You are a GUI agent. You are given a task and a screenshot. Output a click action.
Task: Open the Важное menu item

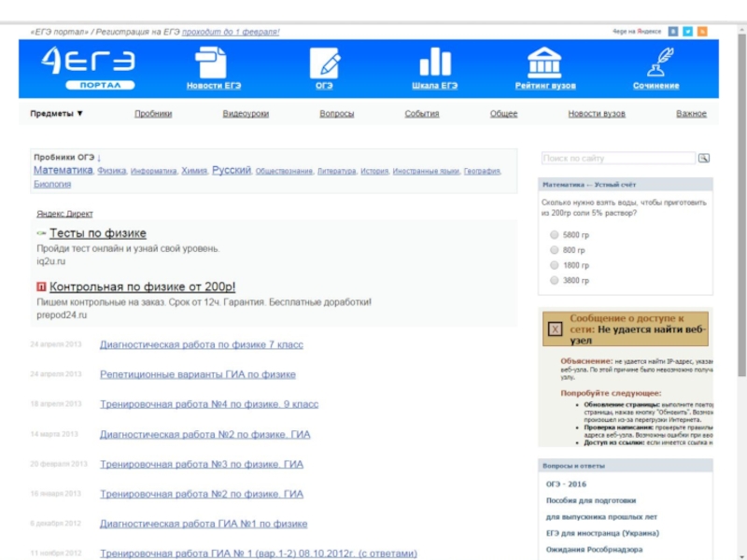(x=691, y=113)
